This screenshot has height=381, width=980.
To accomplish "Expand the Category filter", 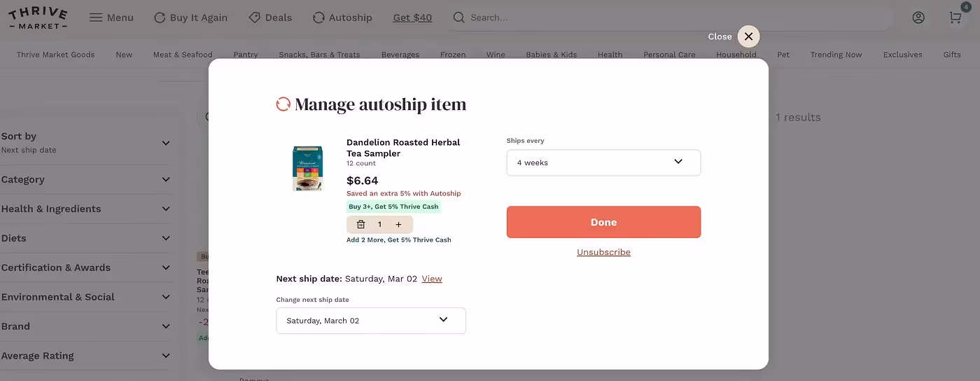I will point(85,180).
